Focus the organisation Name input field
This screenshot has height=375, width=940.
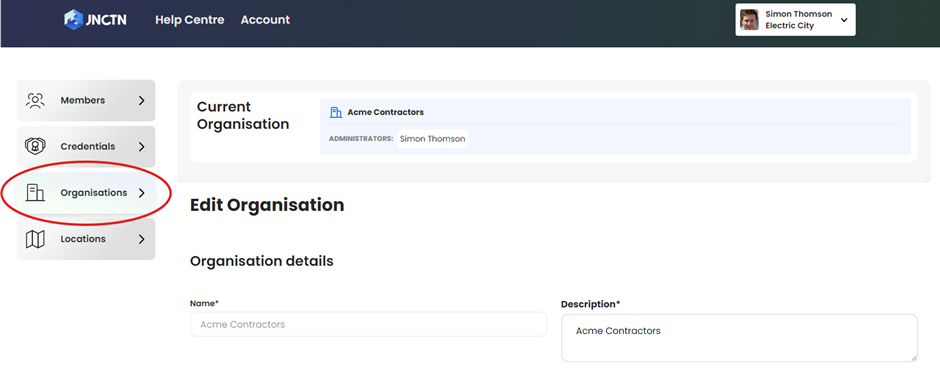click(368, 324)
